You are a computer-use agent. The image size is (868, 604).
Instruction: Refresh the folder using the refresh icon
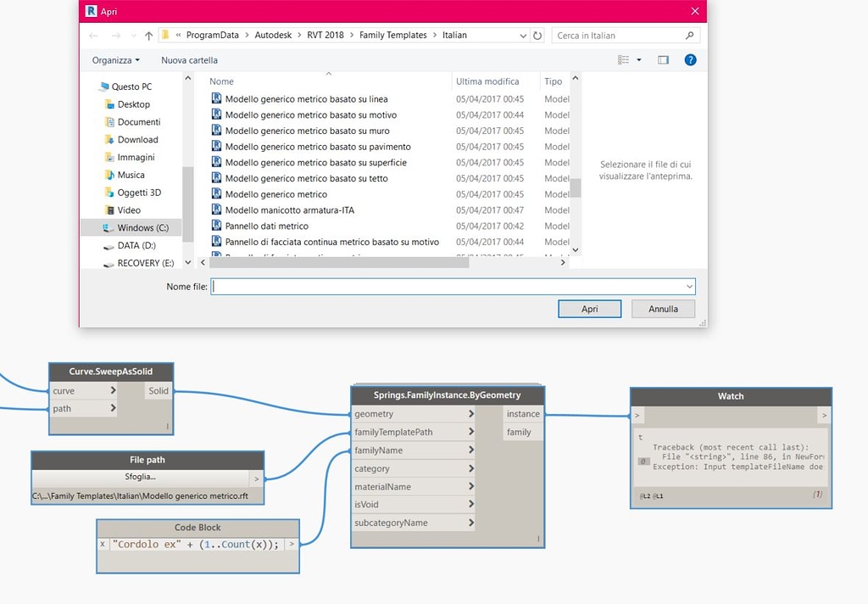tap(537, 35)
